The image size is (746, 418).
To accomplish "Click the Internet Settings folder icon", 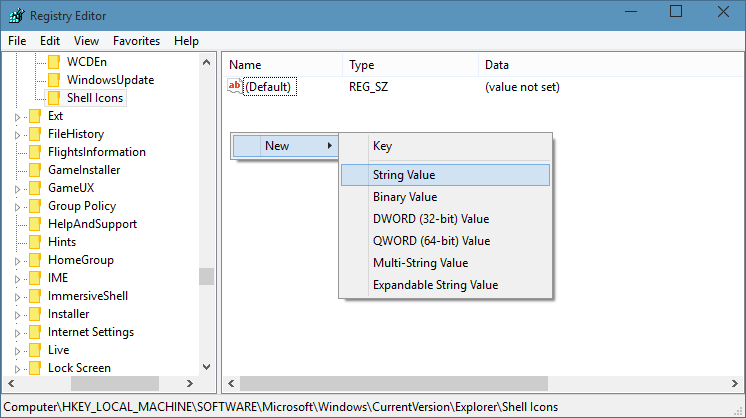I will (x=35, y=332).
